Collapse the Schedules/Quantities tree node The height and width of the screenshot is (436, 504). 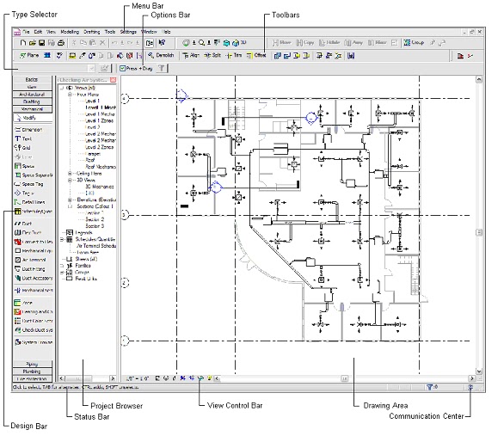[x=62, y=239]
